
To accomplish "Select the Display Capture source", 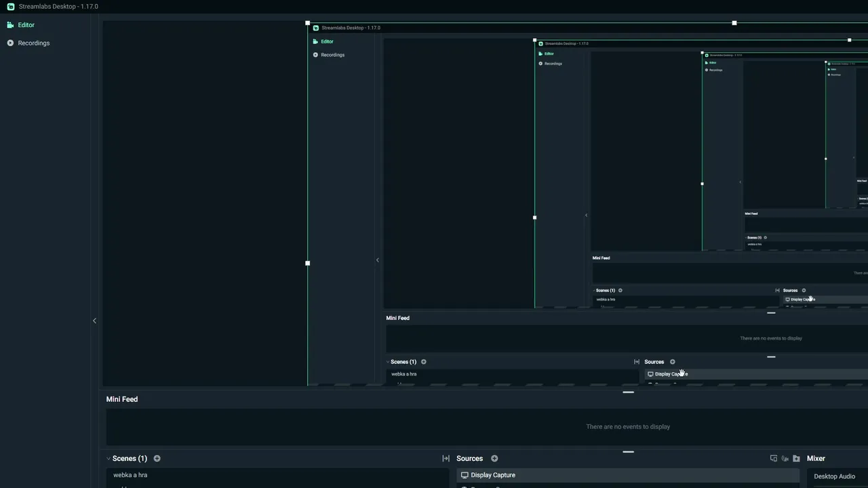I will coord(628,475).
